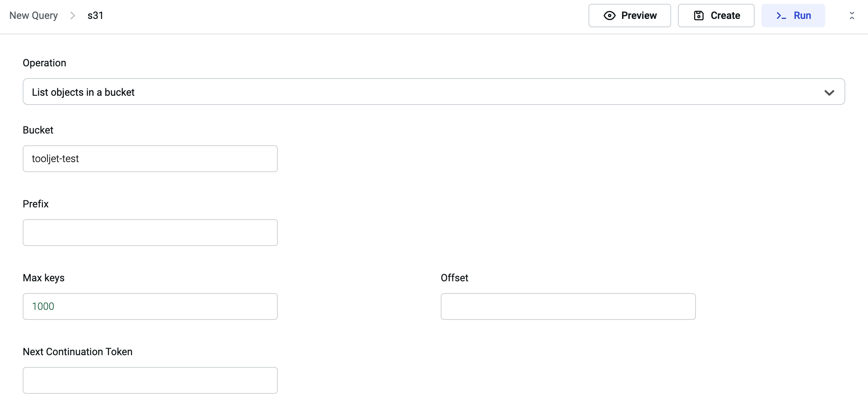
Task: Click the save icon on Create
Action: pyautogui.click(x=699, y=16)
